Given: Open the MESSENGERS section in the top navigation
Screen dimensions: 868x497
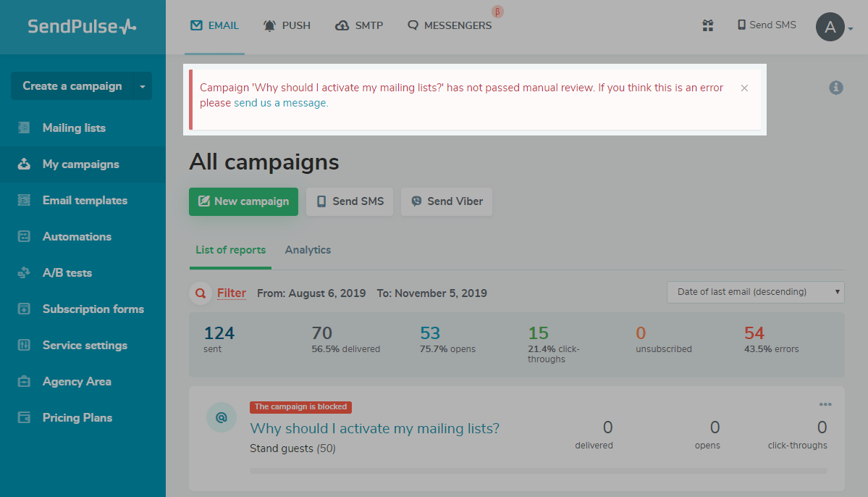Looking at the screenshot, I should pos(450,25).
